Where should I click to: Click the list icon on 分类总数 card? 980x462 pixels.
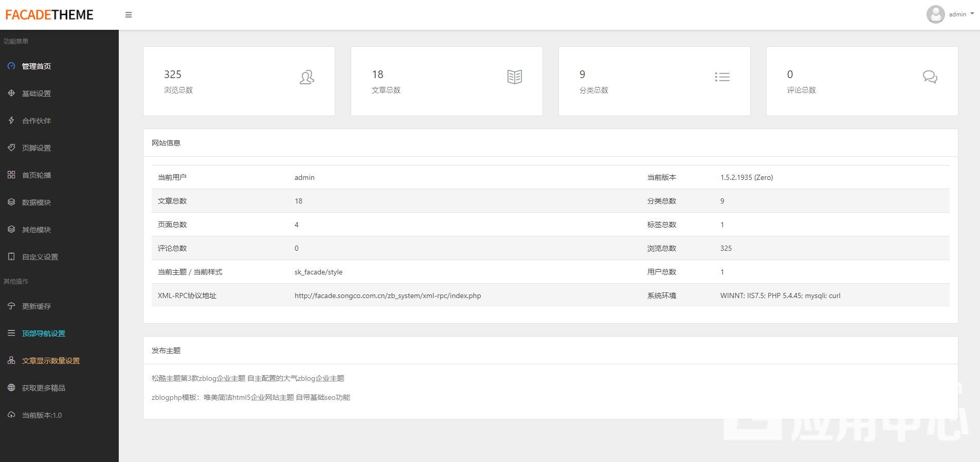(722, 77)
